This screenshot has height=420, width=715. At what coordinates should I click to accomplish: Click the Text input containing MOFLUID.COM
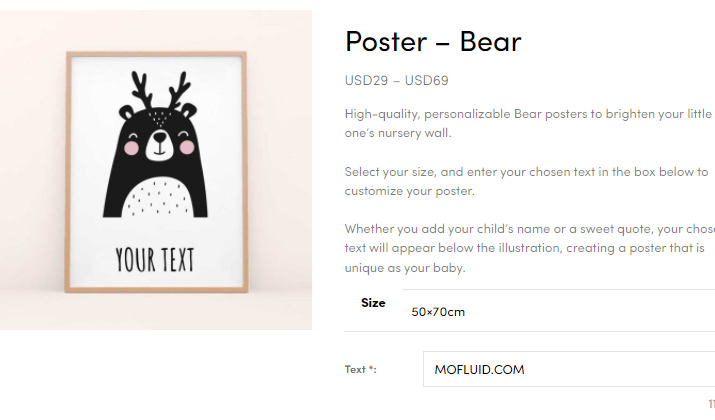pyautogui.click(x=569, y=369)
